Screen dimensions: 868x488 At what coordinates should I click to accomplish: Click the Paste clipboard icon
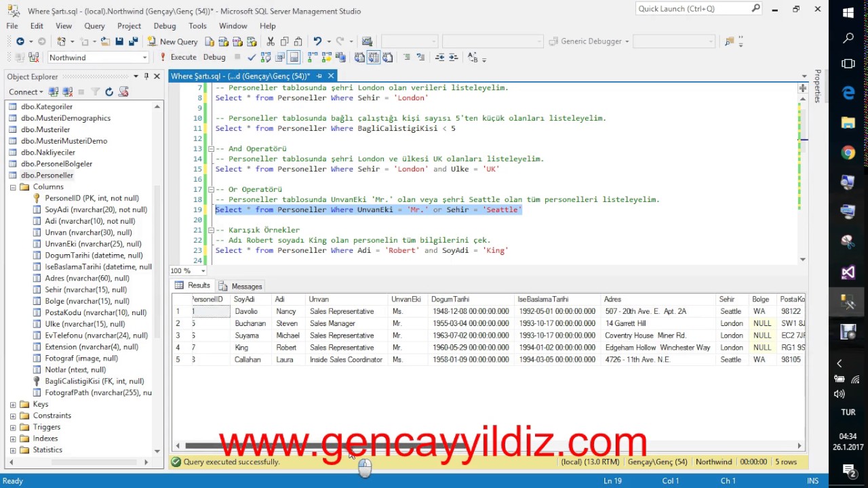point(298,41)
